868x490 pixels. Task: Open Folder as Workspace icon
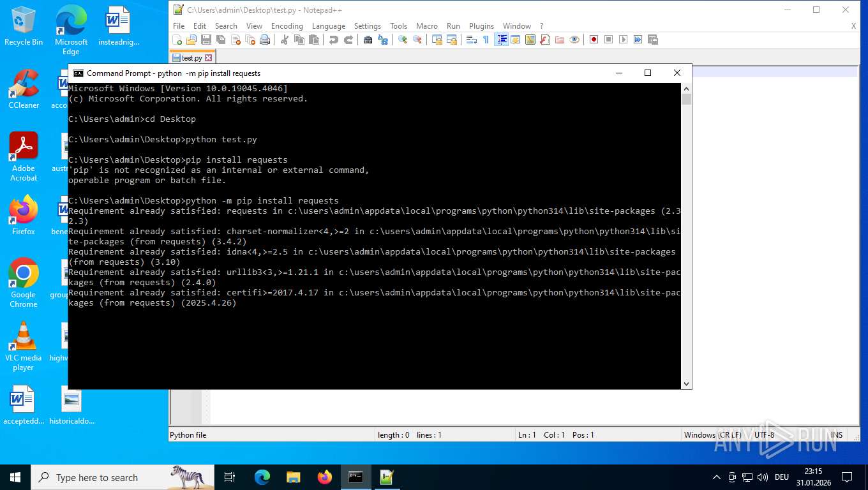(x=560, y=40)
